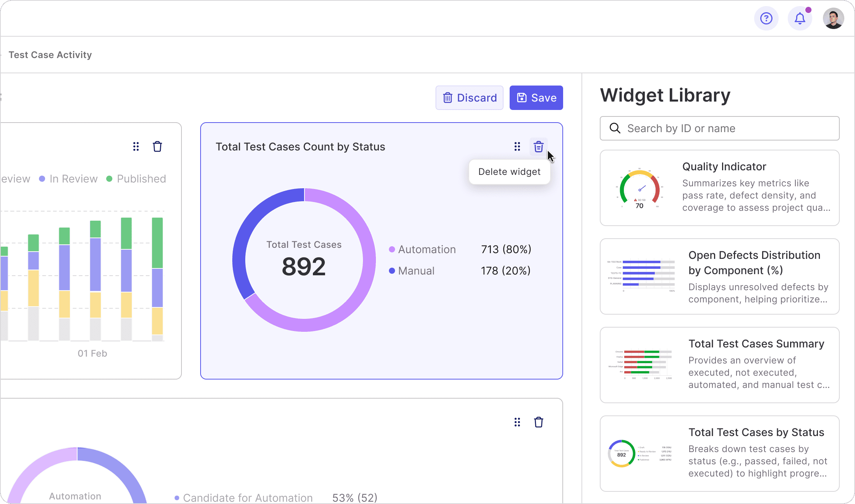Save the dashboard layout
855x504 pixels.
pyautogui.click(x=536, y=98)
